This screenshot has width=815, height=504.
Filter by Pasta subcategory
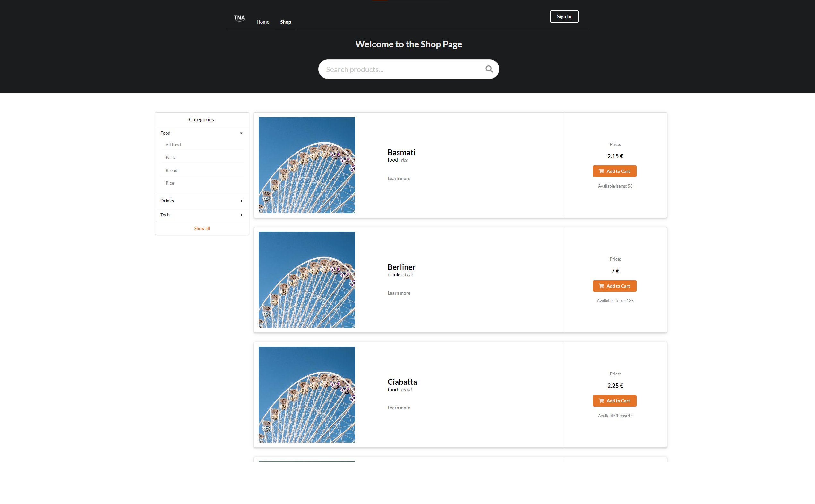[171, 157]
